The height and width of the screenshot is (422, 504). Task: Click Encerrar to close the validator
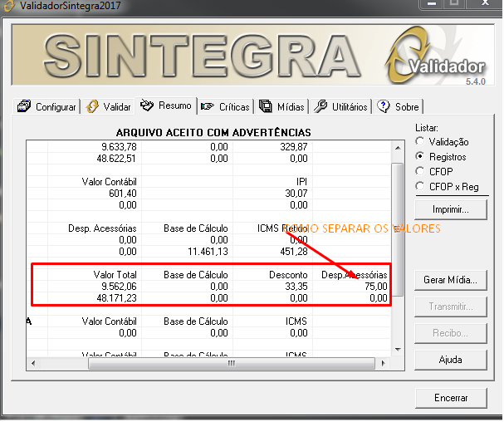tap(451, 398)
